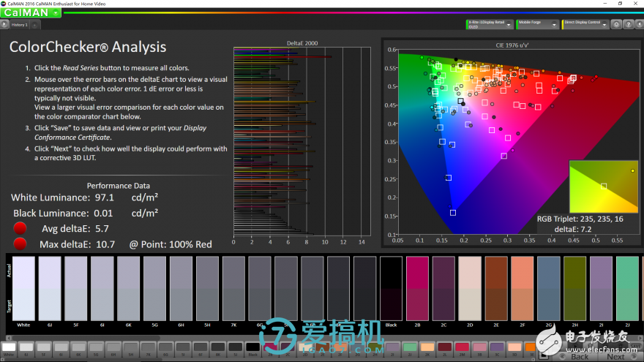Screen dimensions: 644x362
Task: Click the Next navigation button
Action: (616, 355)
